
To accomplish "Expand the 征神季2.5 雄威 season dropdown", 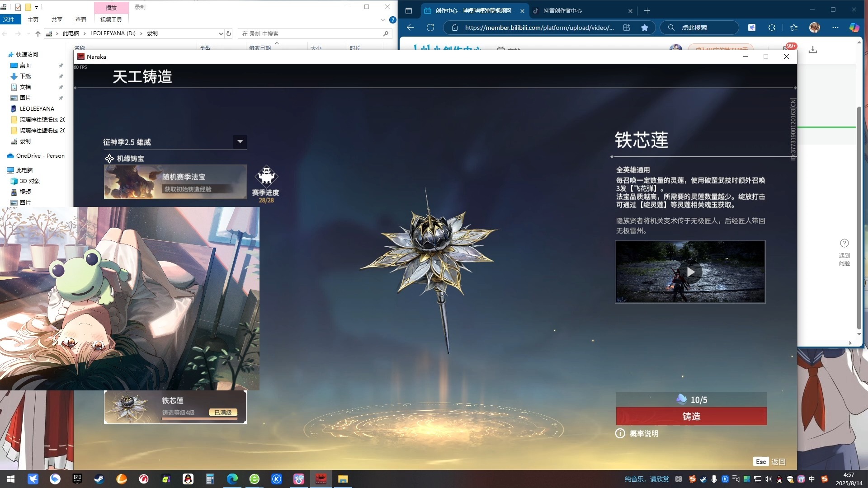I will coord(240,142).
